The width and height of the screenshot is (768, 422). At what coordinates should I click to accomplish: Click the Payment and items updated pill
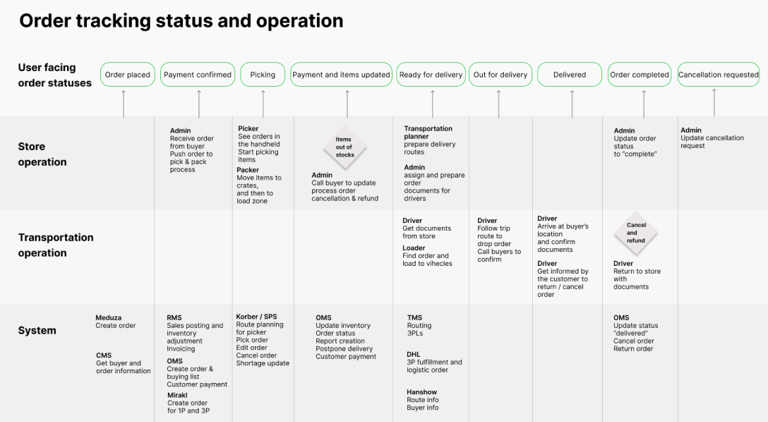(341, 74)
